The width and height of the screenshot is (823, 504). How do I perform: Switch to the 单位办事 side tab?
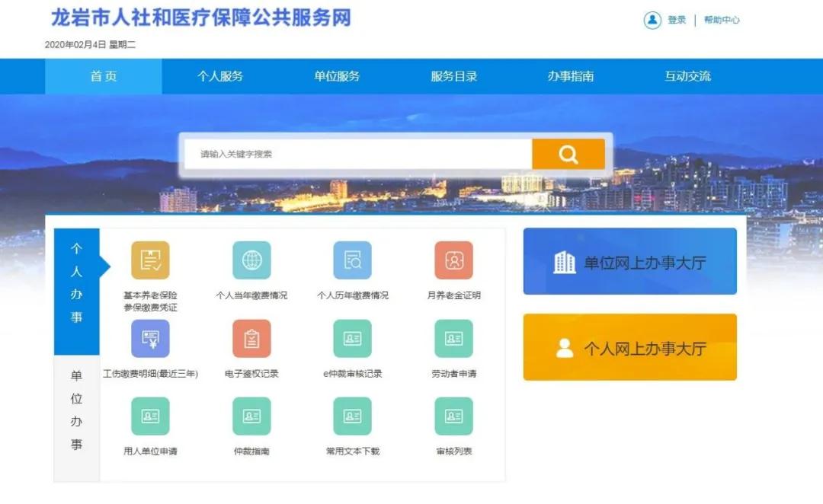(x=76, y=410)
